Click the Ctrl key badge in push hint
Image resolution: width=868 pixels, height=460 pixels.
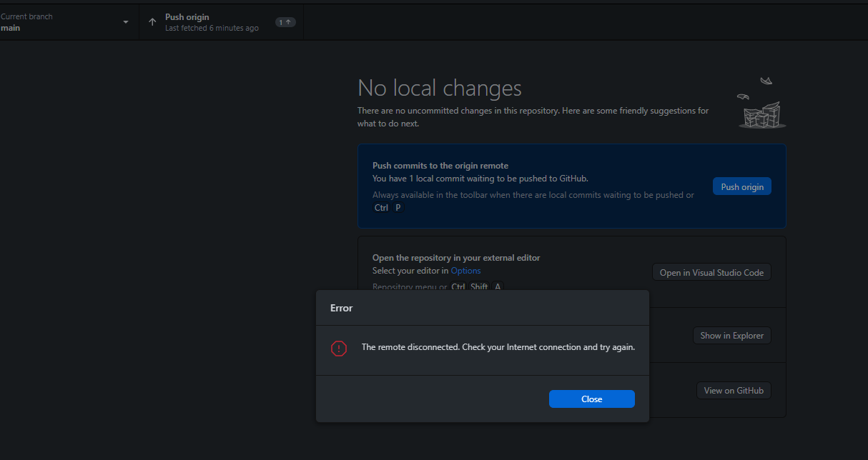[x=381, y=208]
